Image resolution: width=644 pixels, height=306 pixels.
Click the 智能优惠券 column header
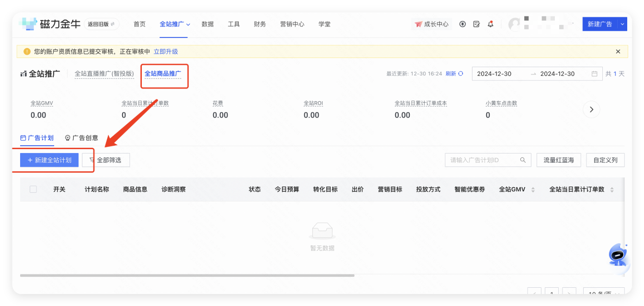[470, 189]
